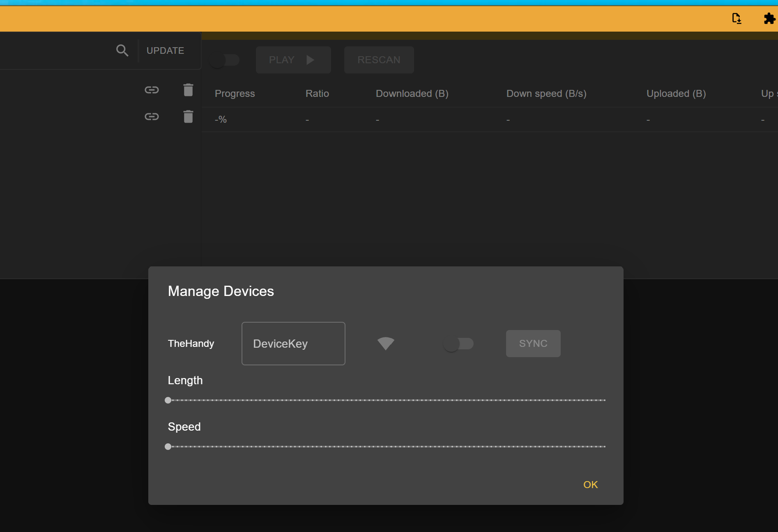This screenshot has width=778, height=532.
Task: Click the DeviceKey input field
Action: point(293,344)
